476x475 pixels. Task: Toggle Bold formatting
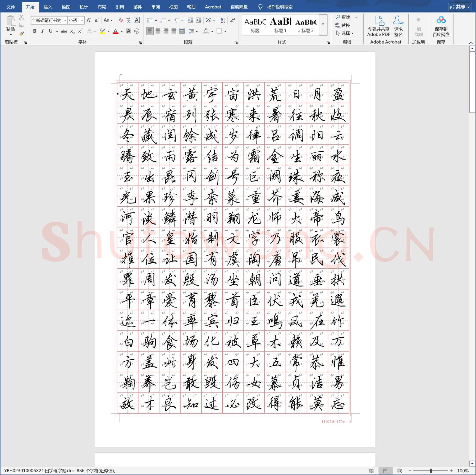[35, 31]
